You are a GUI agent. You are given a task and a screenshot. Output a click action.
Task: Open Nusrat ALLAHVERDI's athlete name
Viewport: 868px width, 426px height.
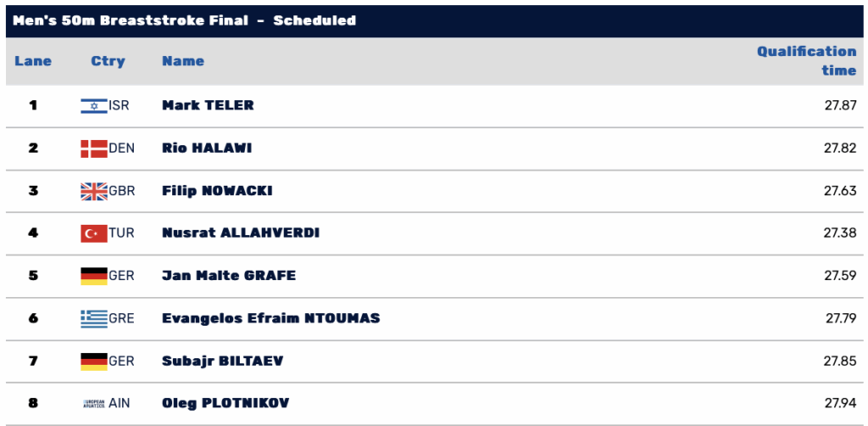click(240, 233)
